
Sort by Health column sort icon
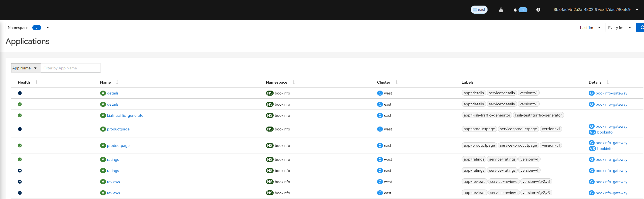(37, 82)
